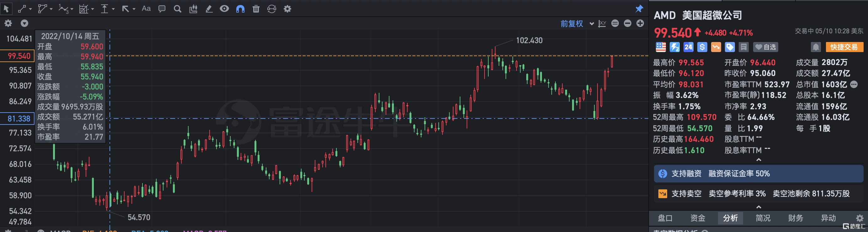Switch to the 资金 tab

pyautogui.click(x=698, y=218)
